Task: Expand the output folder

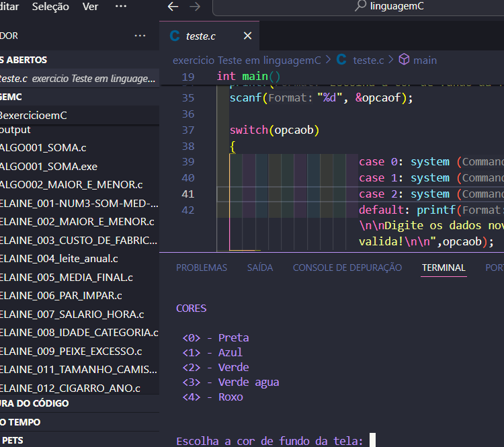Action: [79, 130]
